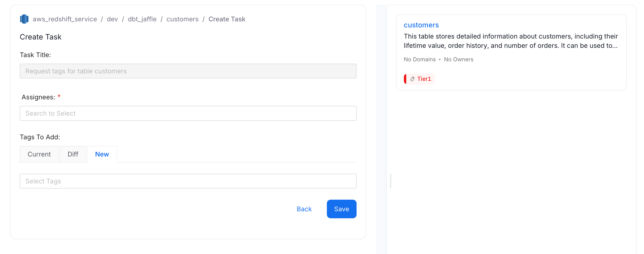Image resolution: width=644 pixels, height=254 pixels.
Task: Click the Assignees label
Action: [x=38, y=97]
